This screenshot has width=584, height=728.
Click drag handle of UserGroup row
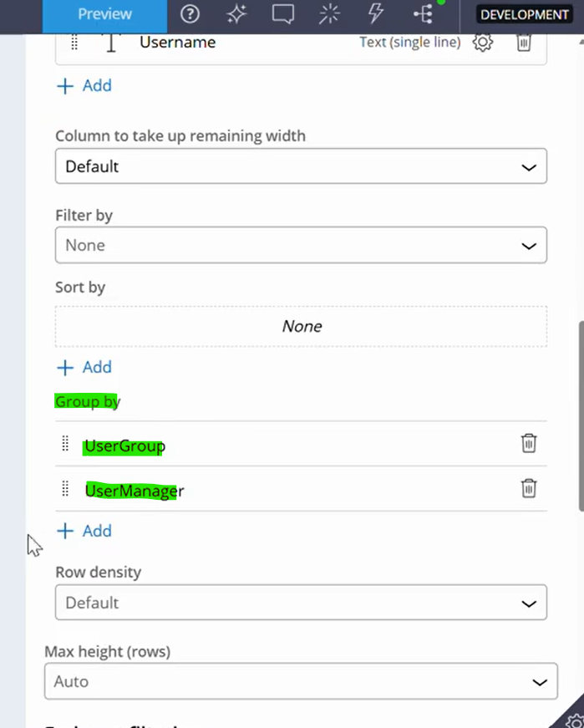coord(66,445)
